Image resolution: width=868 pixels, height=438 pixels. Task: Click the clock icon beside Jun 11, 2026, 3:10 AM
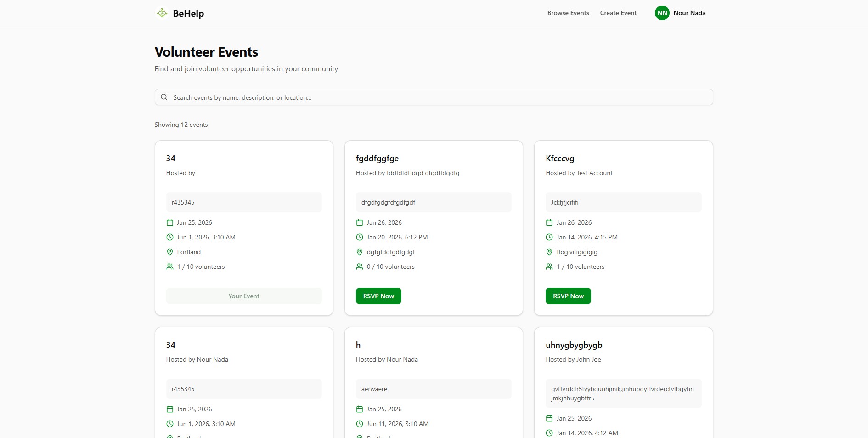pyautogui.click(x=360, y=424)
